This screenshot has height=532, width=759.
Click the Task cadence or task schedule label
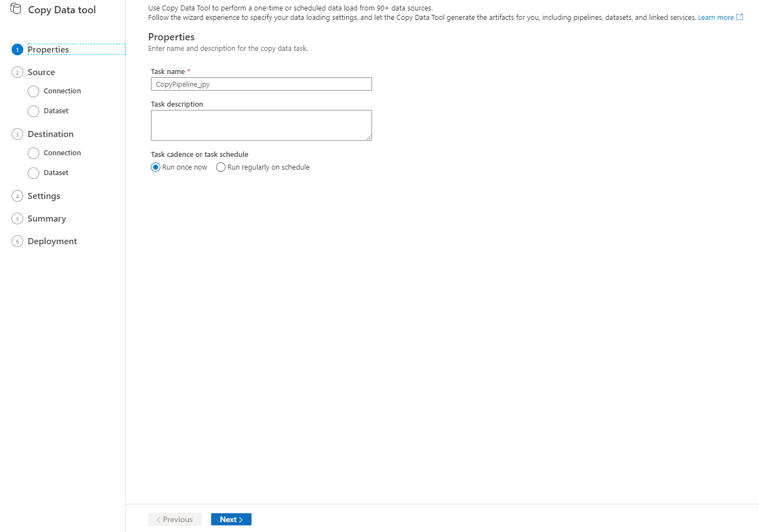(200, 155)
